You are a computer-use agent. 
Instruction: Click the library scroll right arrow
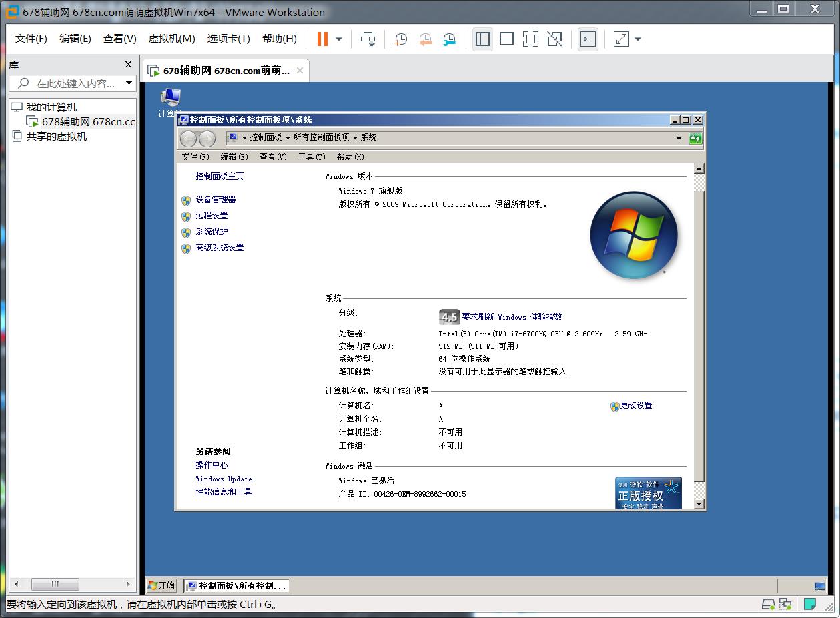click(128, 584)
